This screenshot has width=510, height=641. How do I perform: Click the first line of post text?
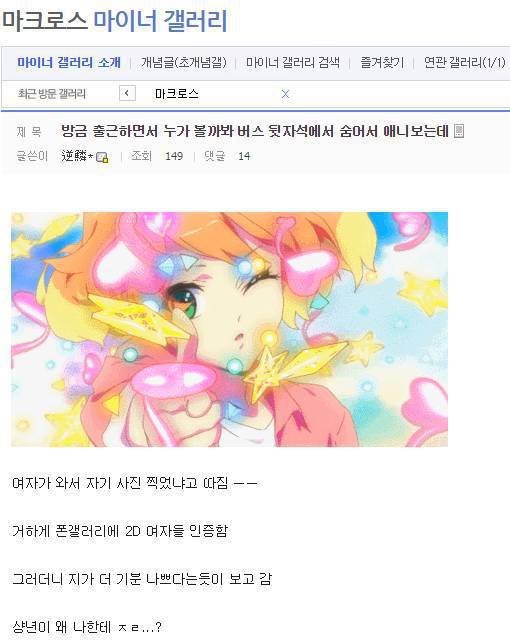(x=135, y=483)
